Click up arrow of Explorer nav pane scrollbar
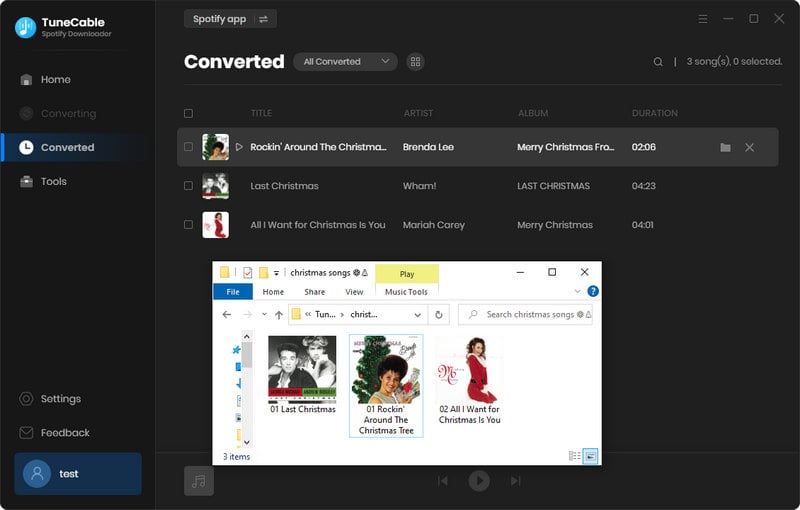 pos(246,337)
